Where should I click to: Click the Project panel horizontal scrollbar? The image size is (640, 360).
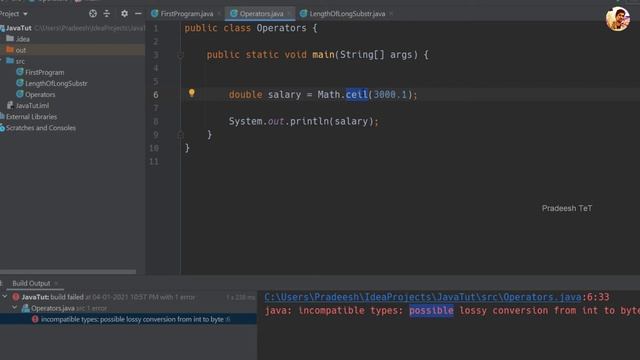pyautogui.click(x=68, y=272)
